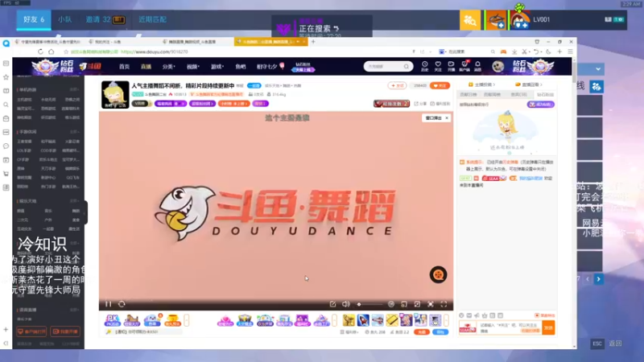Image resolution: width=644 pixels, height=362 pixels.
Task: Open the followed heart icon in header
Action: [438, 66]
